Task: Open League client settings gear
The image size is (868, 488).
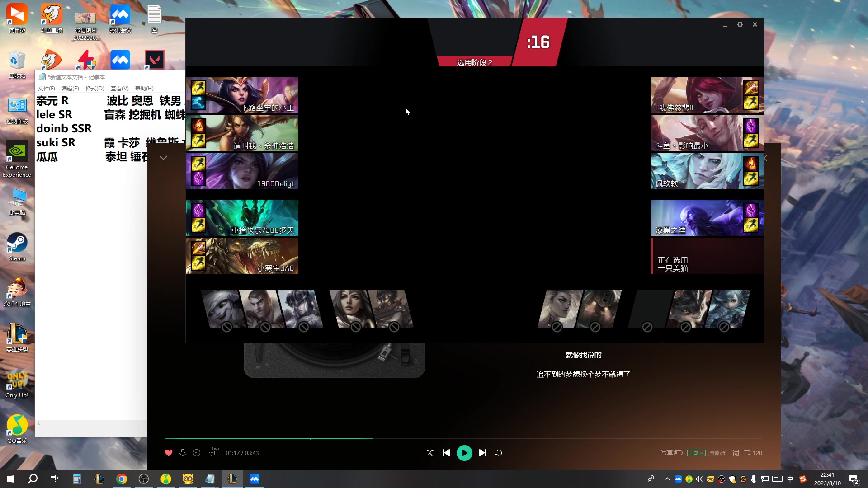Action: coord(740,24)
